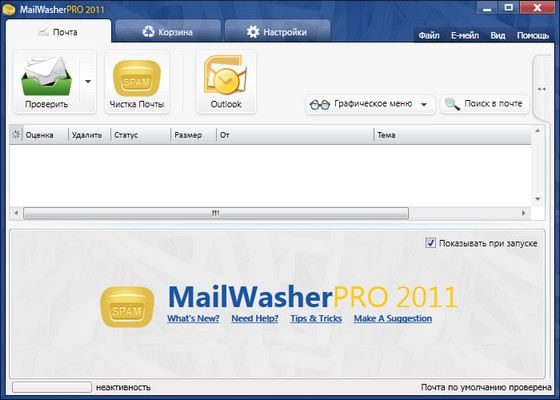Click the glasses icon in Графическое меню
This screenshot has width=560, height=400.
point(320,105)
